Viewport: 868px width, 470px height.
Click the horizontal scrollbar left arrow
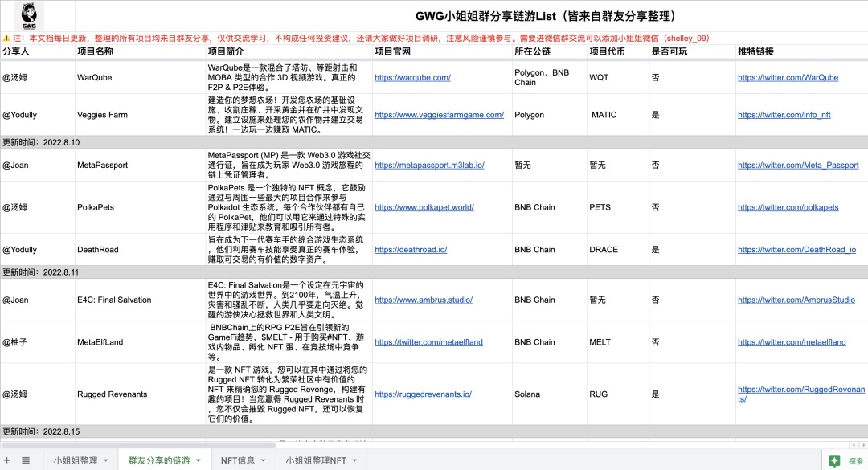[854, 445]
